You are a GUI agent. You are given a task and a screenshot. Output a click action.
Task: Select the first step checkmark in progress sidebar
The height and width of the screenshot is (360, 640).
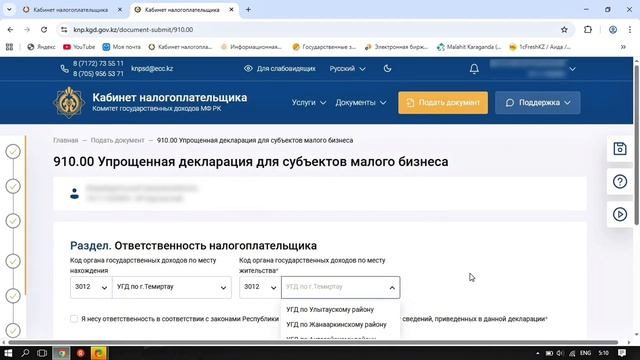13,151
